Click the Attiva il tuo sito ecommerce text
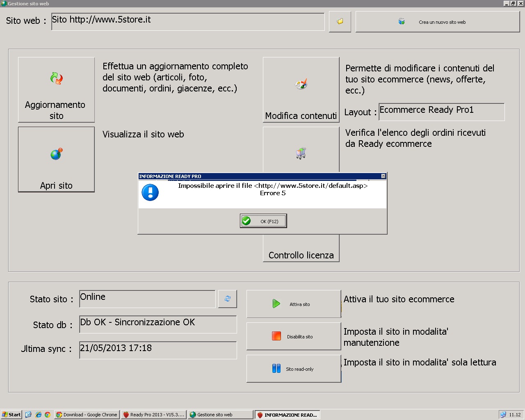Image resolution: width=525 pixels, height=420 pixels. [x=399, y=299]
